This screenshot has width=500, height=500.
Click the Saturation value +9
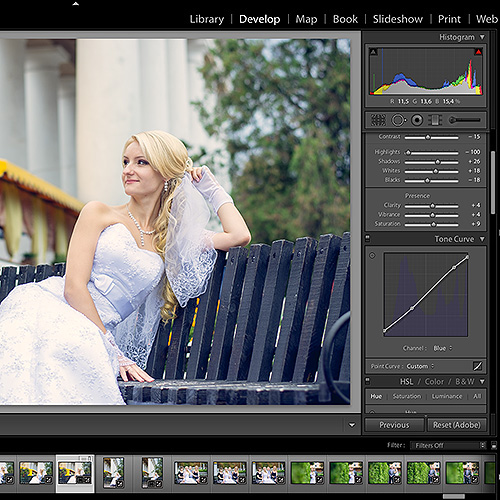pyautogui.click(x=476, y=224)
